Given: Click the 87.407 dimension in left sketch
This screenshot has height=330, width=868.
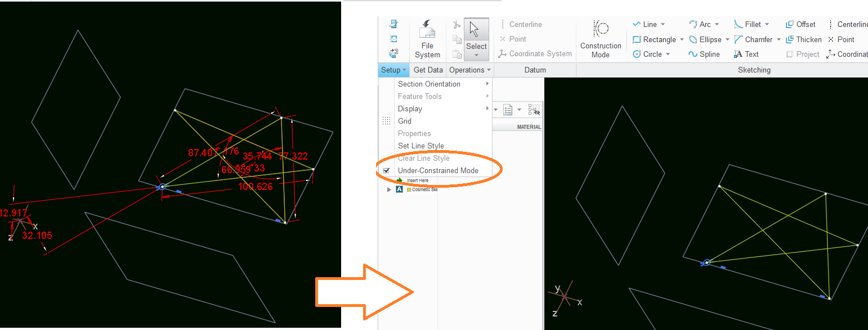Looking at the screenshot, I should (x=203, y=152).
